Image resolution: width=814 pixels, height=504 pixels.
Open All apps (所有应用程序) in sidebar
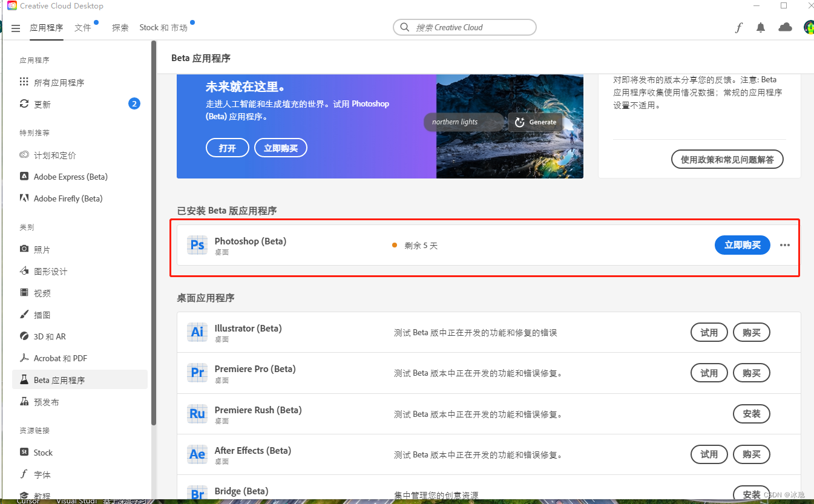coord(80,82)
